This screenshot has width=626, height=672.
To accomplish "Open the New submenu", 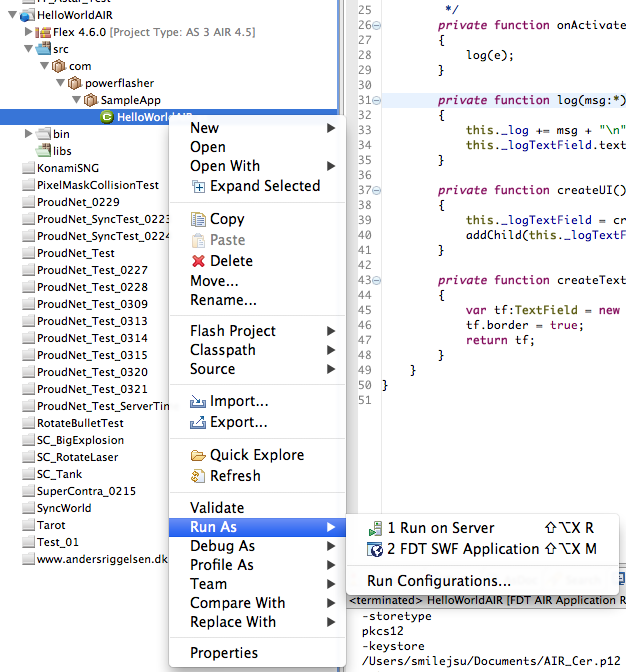I will [258, 128].
